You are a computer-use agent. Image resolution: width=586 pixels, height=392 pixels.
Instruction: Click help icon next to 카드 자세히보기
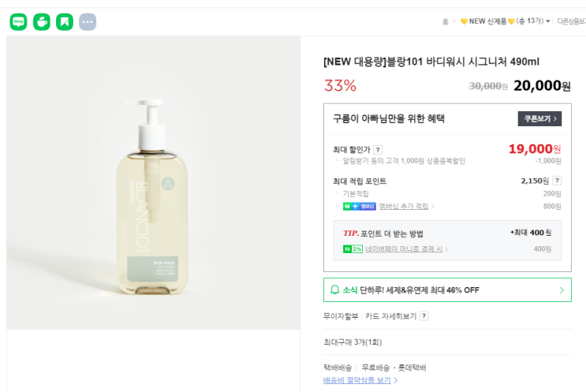click(424, 316)
